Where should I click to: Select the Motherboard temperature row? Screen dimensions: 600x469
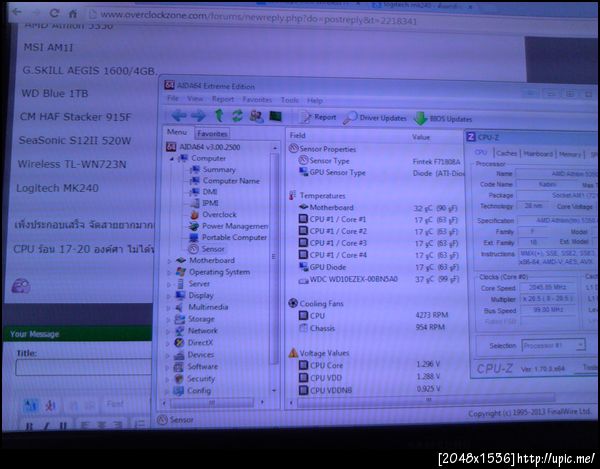[378, 208]
